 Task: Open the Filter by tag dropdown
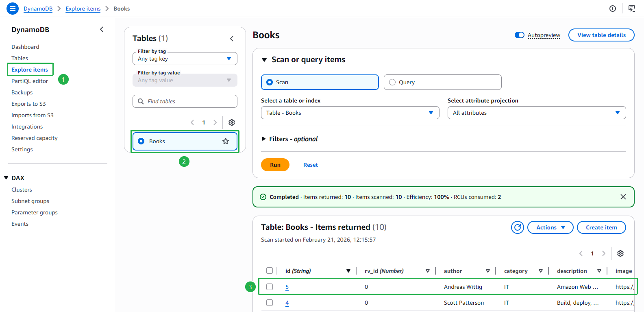click(x=185, y=59)
